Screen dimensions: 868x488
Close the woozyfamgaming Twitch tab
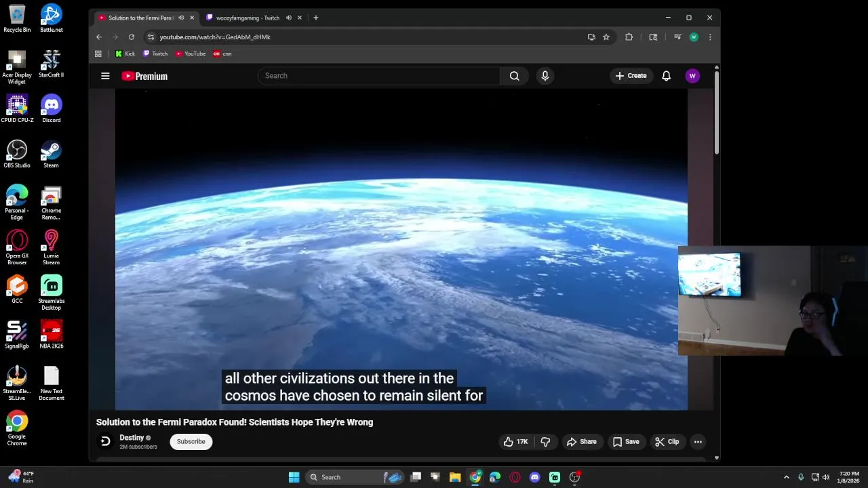[x=300, y=18]
